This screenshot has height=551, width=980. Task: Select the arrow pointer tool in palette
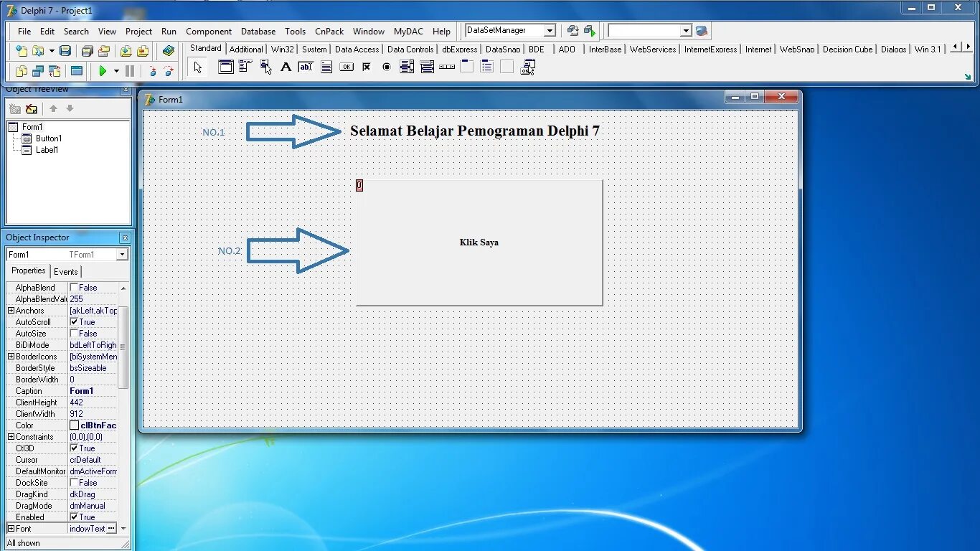click(198, 67)
